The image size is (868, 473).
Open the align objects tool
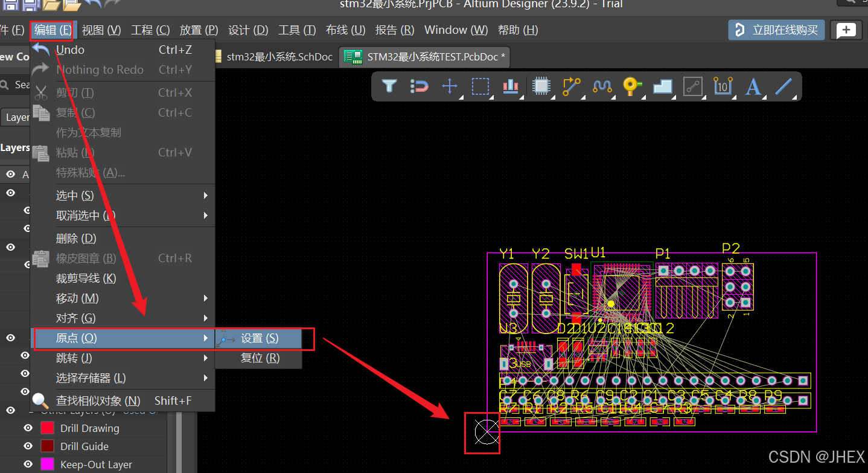tap(511, 86)
